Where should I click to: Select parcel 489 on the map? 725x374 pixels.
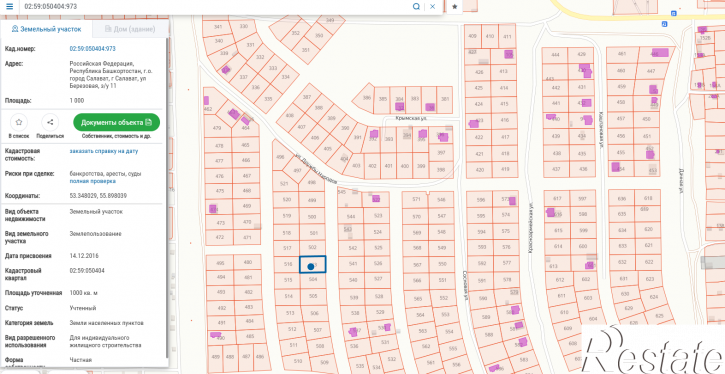(215, 356)
